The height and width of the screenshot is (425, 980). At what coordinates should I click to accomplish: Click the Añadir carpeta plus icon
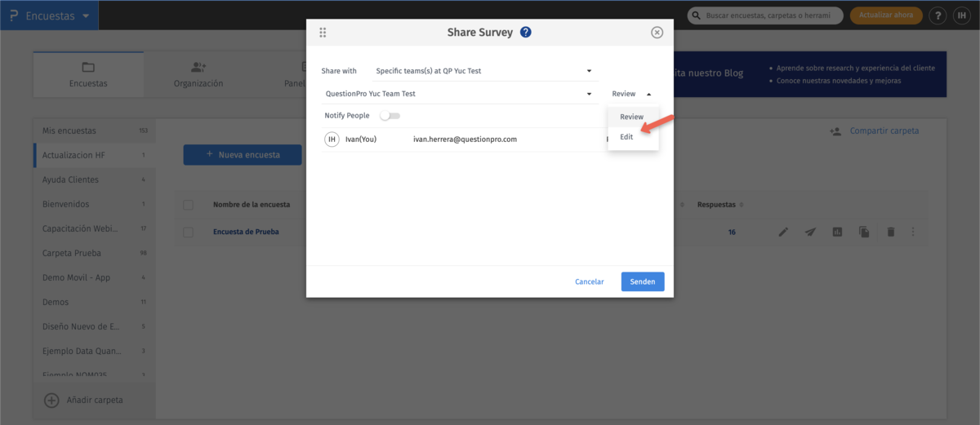tap(51, 400)
